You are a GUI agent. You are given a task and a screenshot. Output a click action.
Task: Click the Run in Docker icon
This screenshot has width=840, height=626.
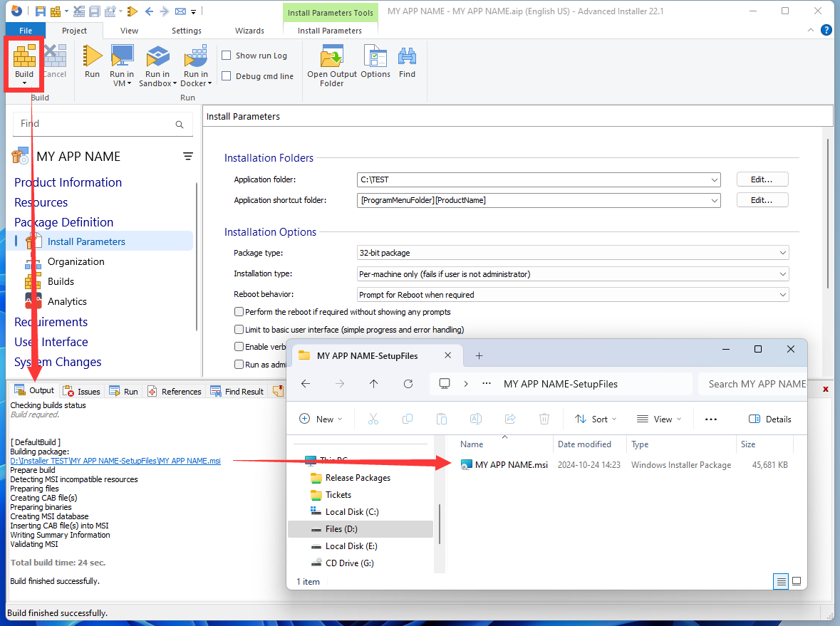pyautogui.click(x=195, y=57)
